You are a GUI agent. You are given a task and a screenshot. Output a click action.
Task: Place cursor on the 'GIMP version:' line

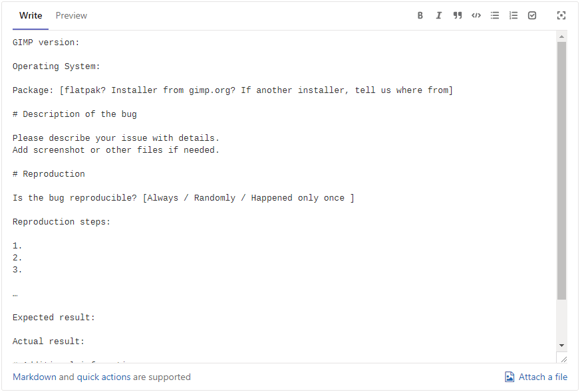pyautogui.click(x=47, y=43)
